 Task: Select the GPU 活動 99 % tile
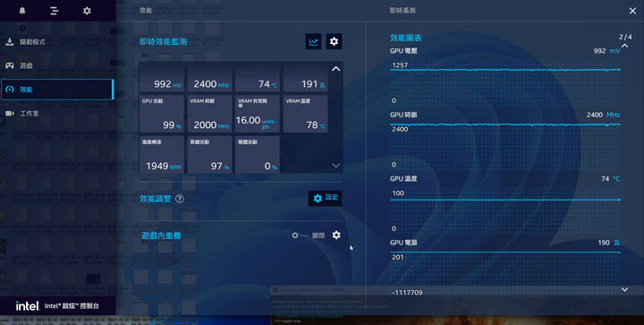161,114
